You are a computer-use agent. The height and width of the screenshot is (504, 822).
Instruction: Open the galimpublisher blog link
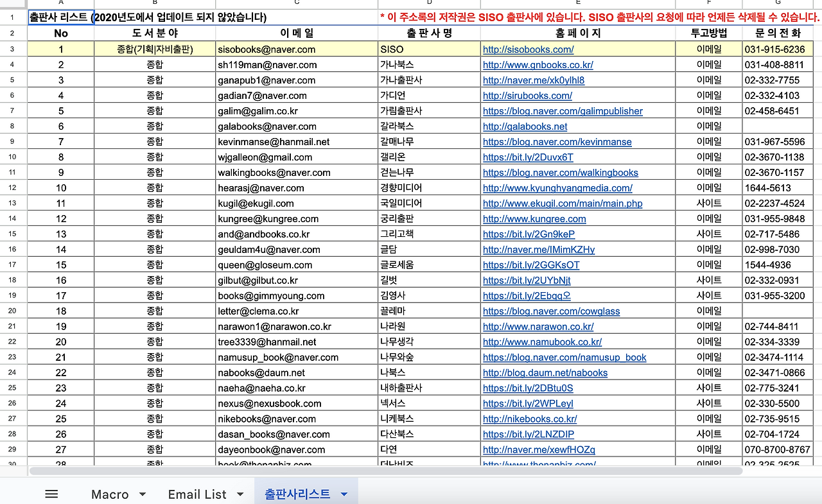pos(563,111)
